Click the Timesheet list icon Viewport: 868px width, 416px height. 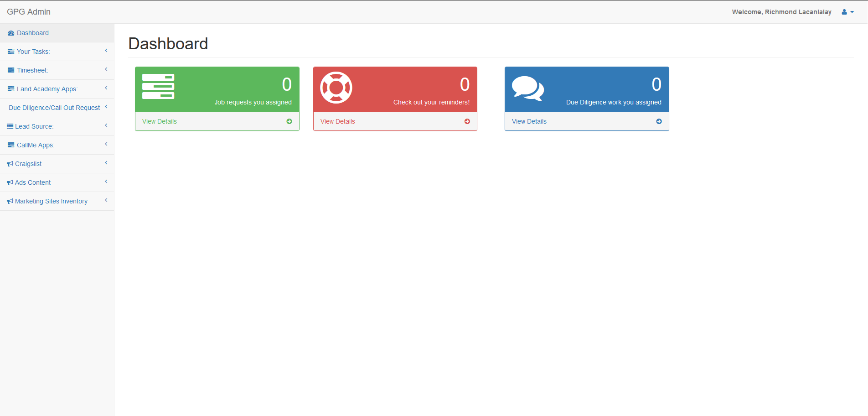click(11, 71)
